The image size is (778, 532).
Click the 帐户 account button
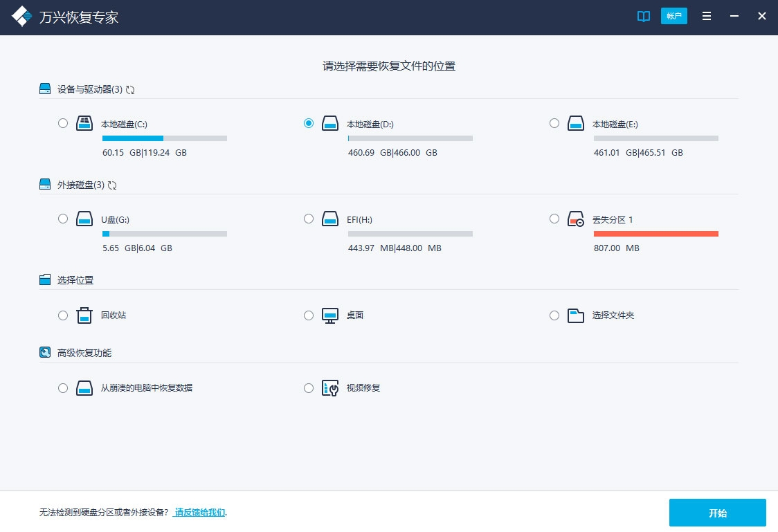coord(674,16)
